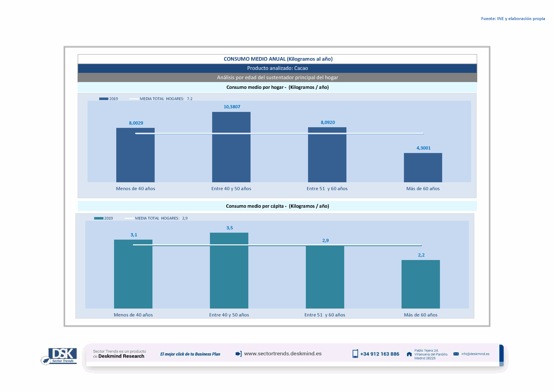Open the www.sectortrends.deskmind.es link
The height and width of the screenshot is (392, 554).
tap(283, 354)
